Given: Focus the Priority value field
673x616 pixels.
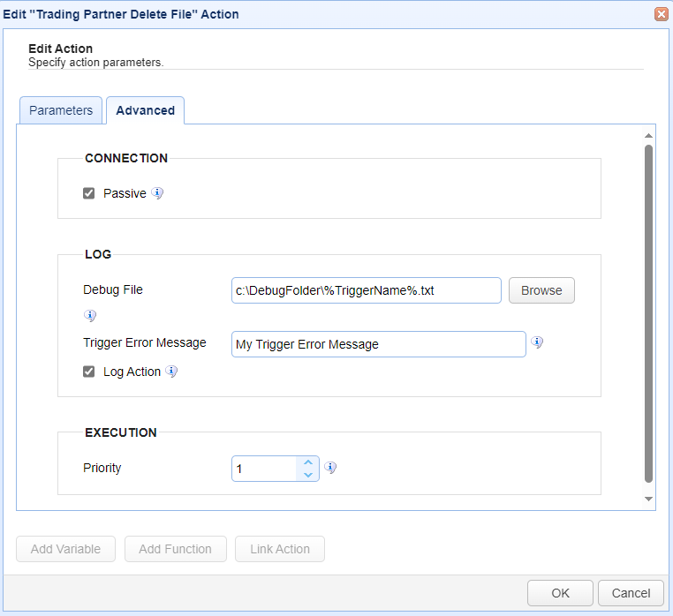Looking at the screenshot, I should point(265,469).
